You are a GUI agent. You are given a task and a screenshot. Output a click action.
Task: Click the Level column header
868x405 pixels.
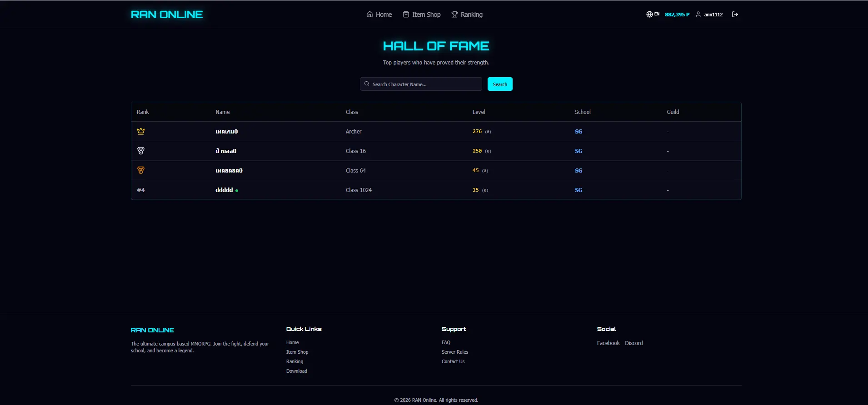pyautogui.click(x=479, y=112)
